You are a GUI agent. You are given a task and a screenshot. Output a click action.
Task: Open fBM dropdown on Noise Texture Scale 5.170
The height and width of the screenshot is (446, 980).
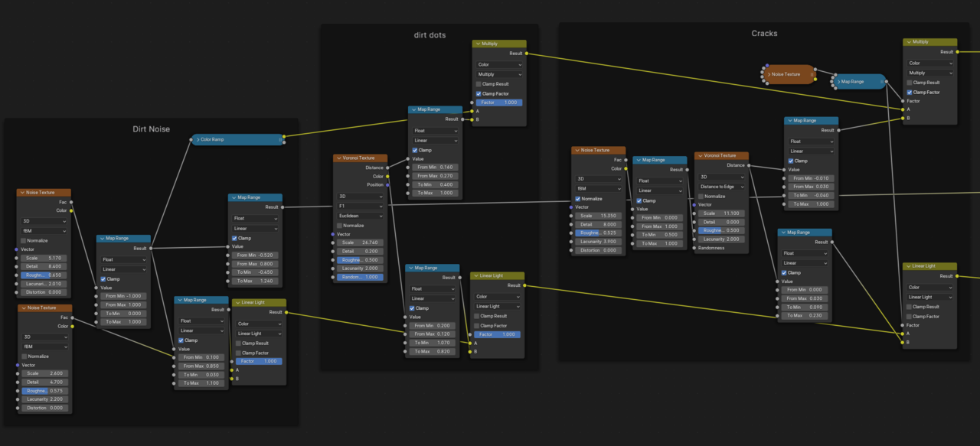tap(44, 230)
